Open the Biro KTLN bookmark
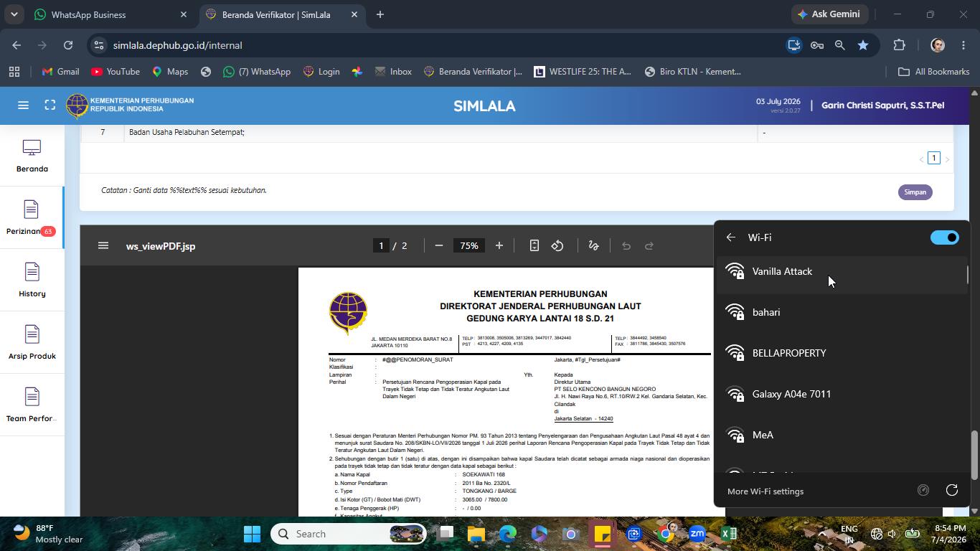Viewport: 980px width, 551px height. click(693, 72)
